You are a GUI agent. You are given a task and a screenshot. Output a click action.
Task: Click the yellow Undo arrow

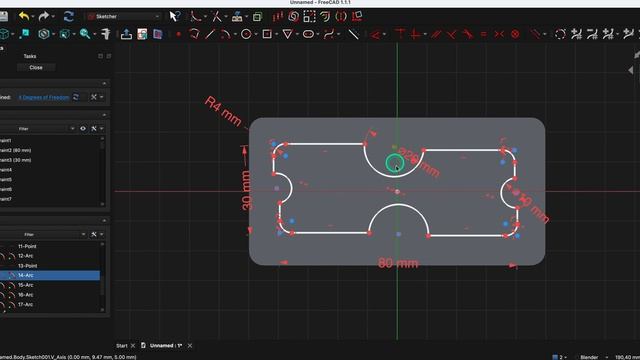pyautogui.click(x=24, y=16)
